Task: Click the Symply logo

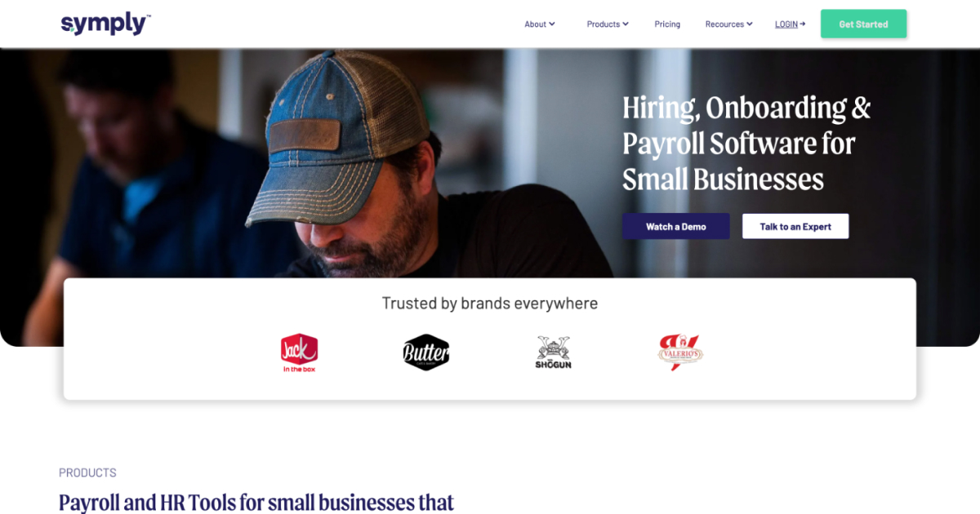Action: click(x=106, y=24)
